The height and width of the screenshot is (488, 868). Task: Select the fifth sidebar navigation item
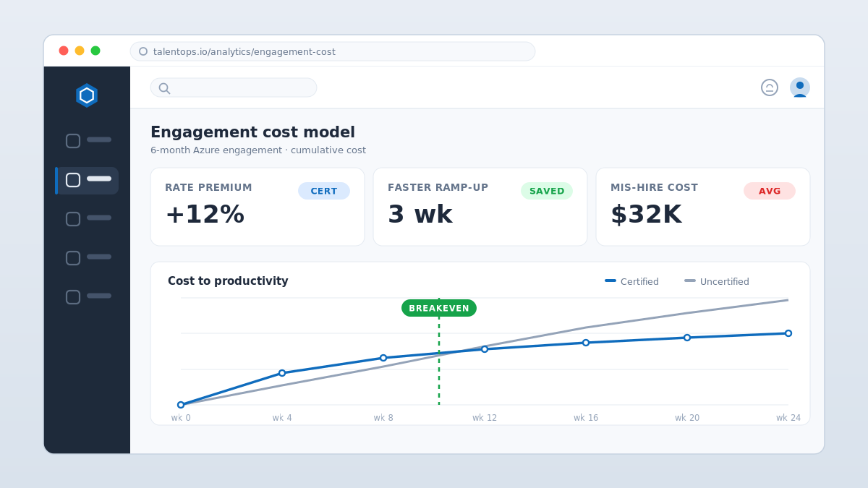click(x=87, y=297)
